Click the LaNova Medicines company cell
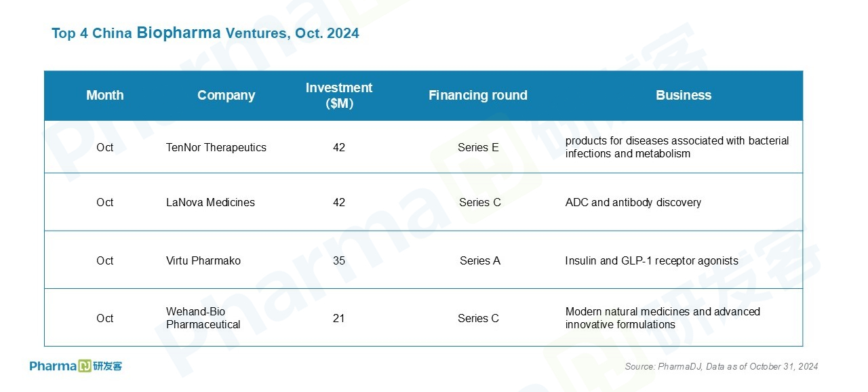This screenshot has height=392, width=868. pyautogui.click(x=210, y=202)
